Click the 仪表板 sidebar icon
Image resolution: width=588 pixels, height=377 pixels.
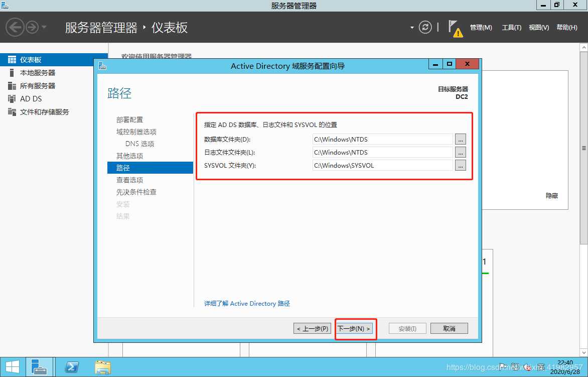12,60
